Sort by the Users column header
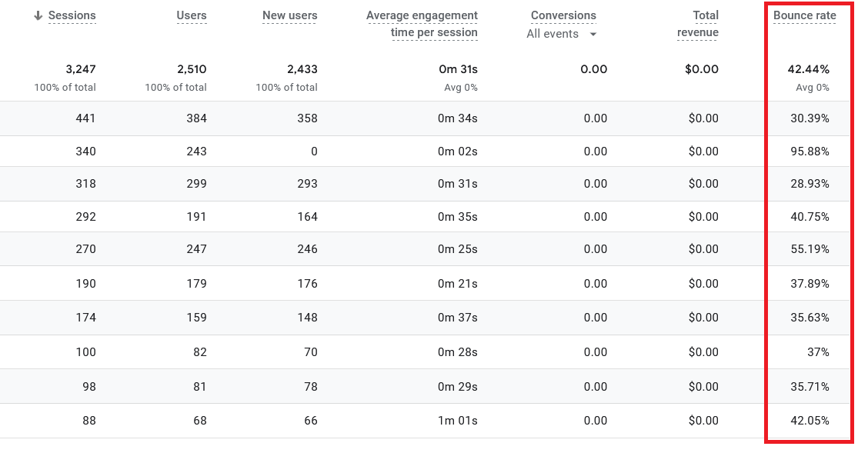The image size is (868, 453). (191, 16)
